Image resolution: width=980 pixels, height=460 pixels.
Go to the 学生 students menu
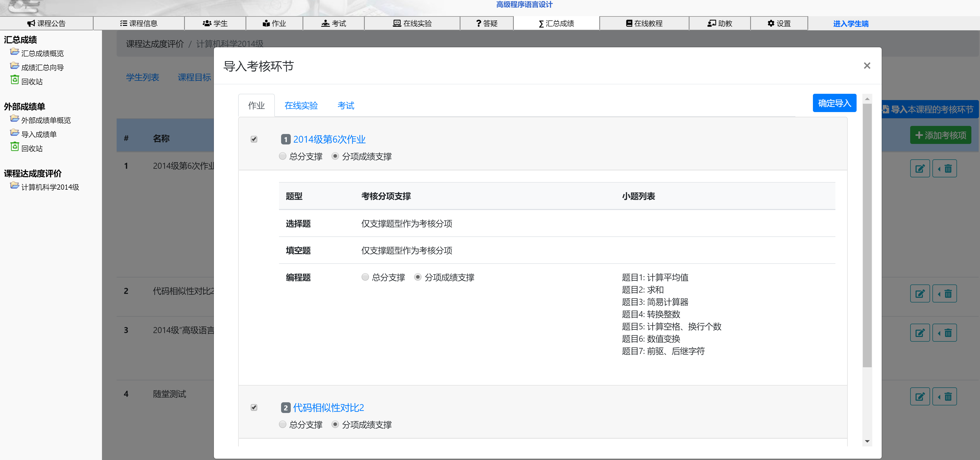pos(215,24)
